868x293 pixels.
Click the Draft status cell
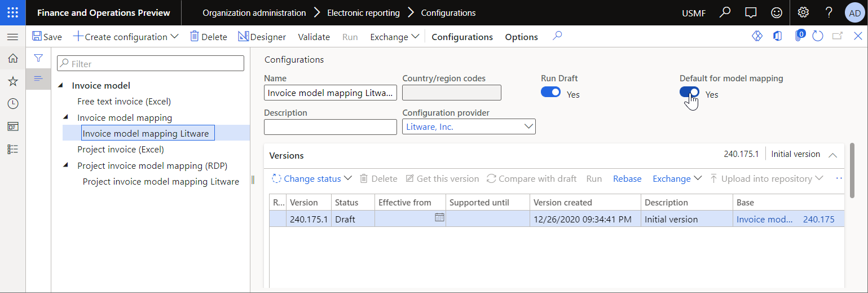pos(353,219)
